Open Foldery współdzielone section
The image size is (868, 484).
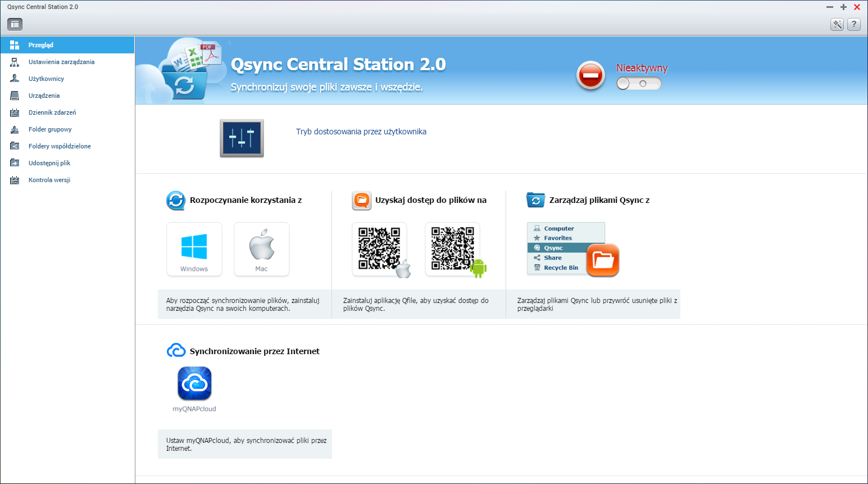tap(67, 146)
